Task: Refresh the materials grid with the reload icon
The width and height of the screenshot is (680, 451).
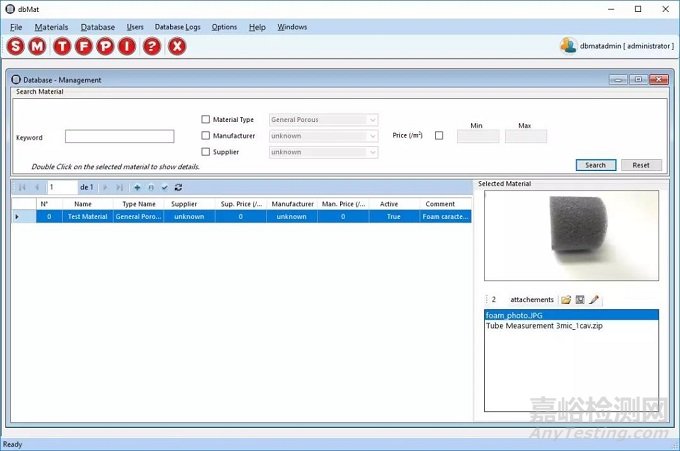Action: point(178,187)
